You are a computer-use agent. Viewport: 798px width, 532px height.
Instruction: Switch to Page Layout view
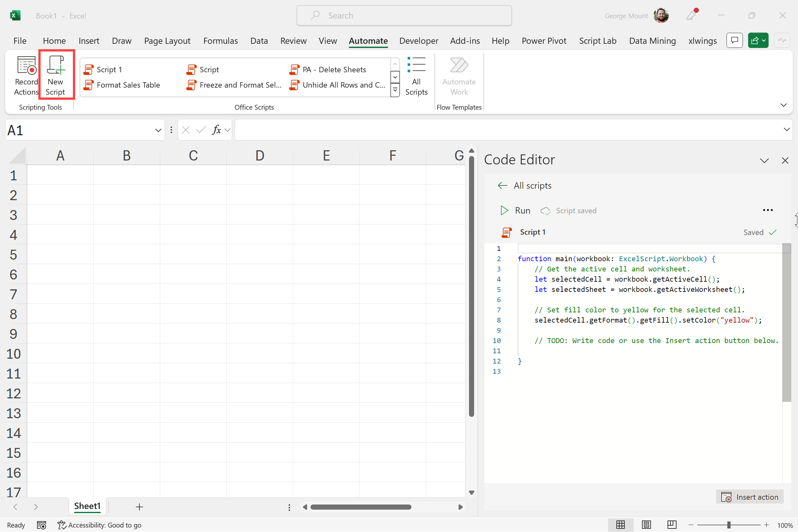[646, 525]
